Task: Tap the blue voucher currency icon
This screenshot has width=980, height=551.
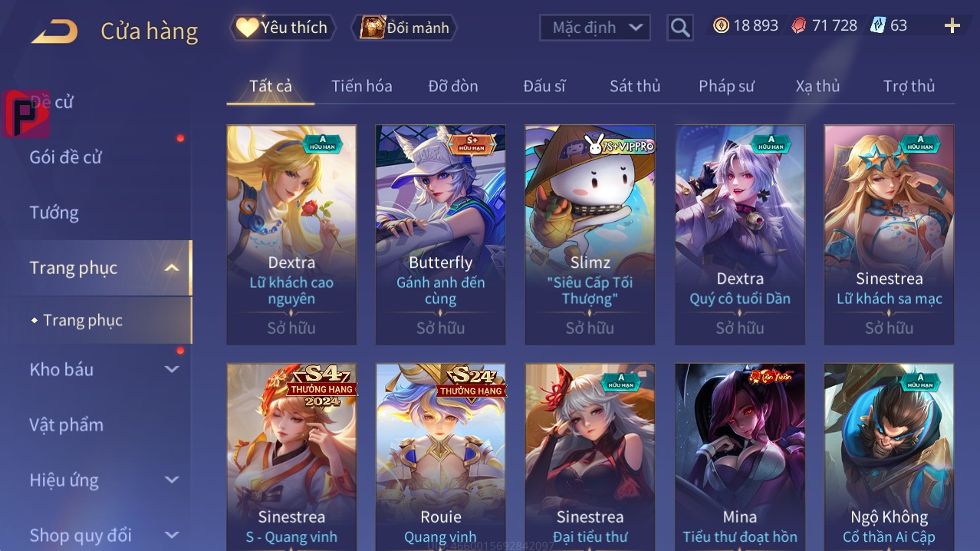Action: coord(877,25)
